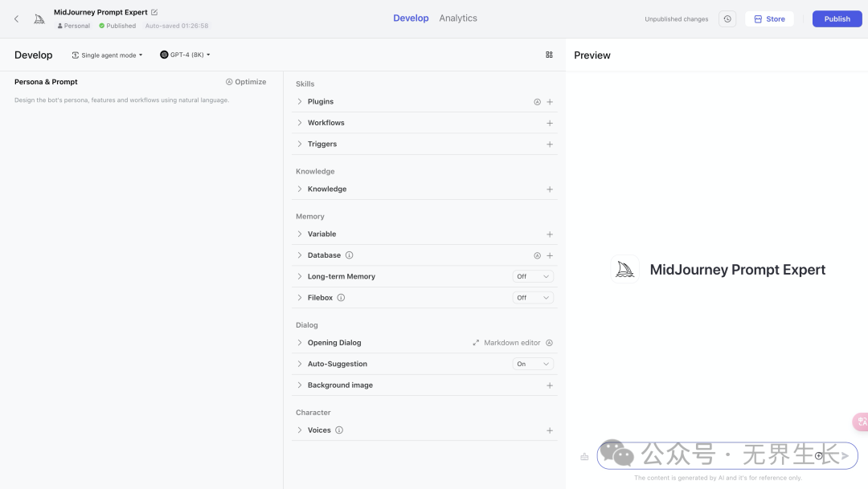868x489 pixels.
Task: Click Database info icon
Action: [349, 255]
